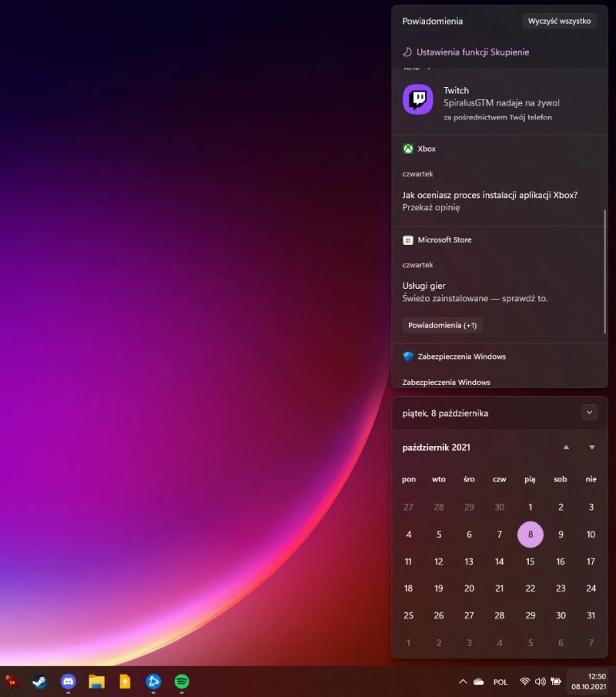616x697 pixels.
Task: Click the volume speaker tray icon
Action: pos(540,682)
